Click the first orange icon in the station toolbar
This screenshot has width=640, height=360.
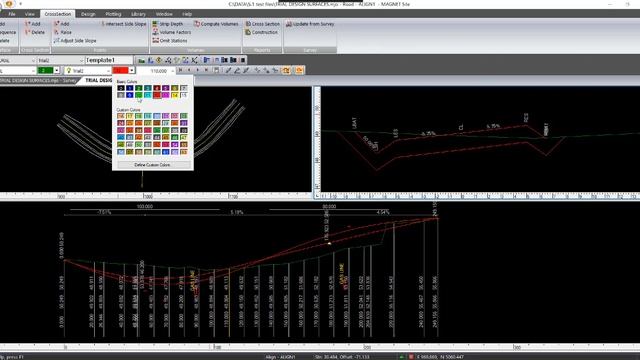tap(286, 71)
